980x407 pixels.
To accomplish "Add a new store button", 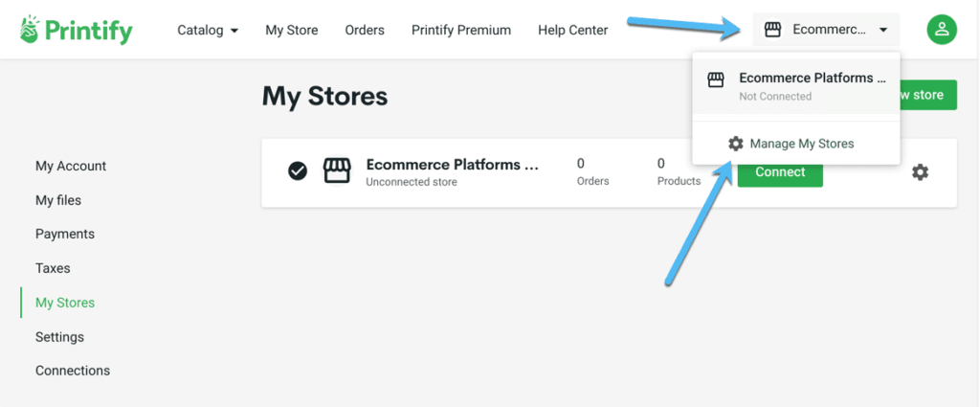I will (x=928, y=95).
